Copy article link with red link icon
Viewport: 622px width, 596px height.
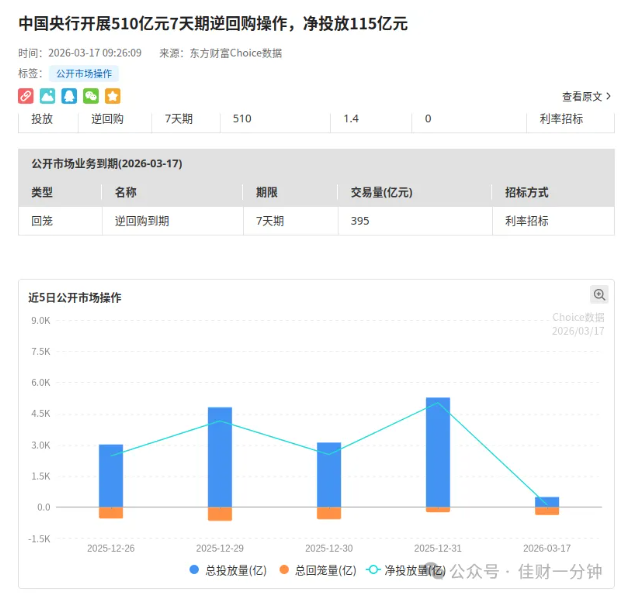point(26,96)
